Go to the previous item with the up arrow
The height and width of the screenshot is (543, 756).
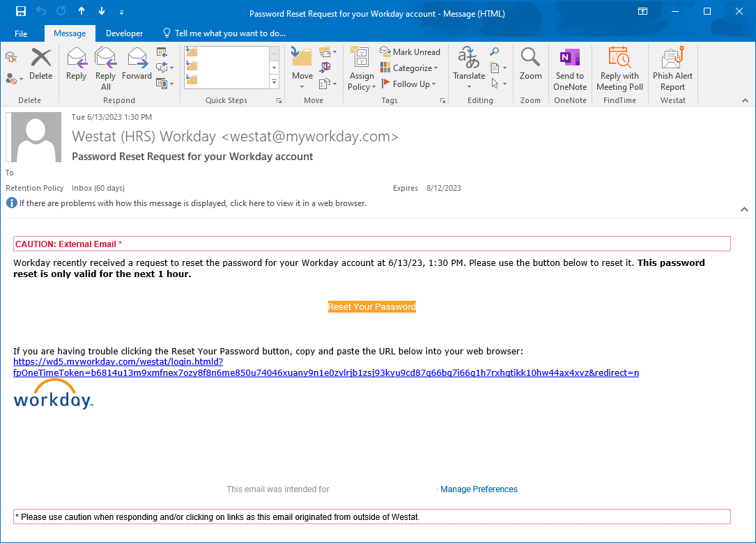click(x=82, y=11)
